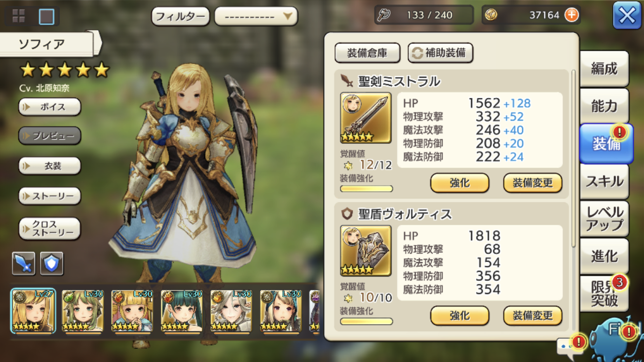Click 装備変更 for 聖盾ヴォルティス
644x362 pixels.
pos(533,316)
